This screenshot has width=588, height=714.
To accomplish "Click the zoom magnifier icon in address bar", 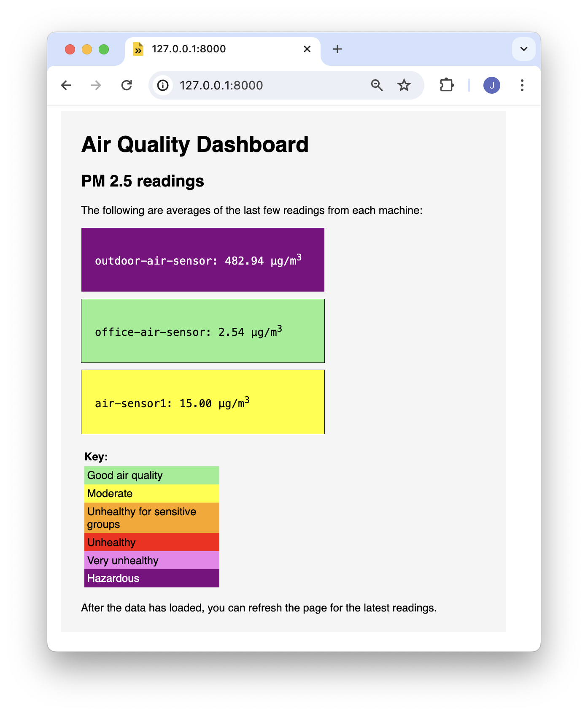I will pos(377,85).
